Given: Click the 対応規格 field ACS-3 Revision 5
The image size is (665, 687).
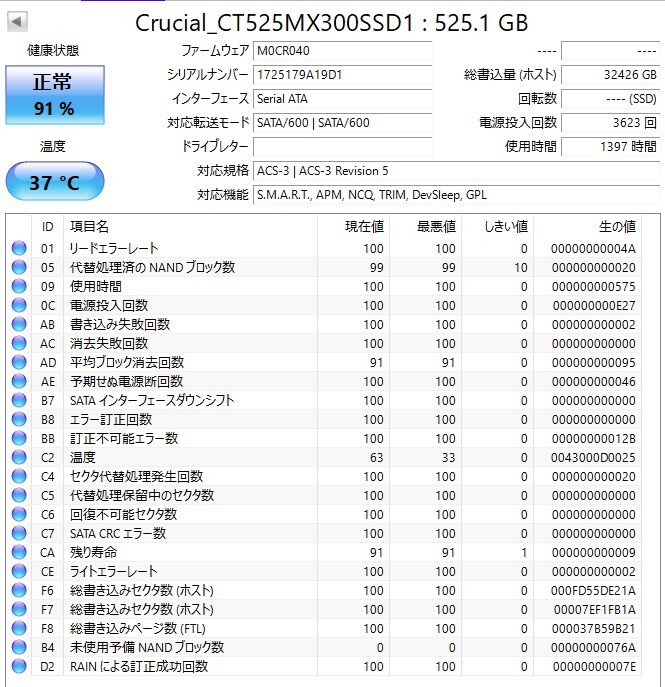Looking at the screenshot, I should [456, 170].
